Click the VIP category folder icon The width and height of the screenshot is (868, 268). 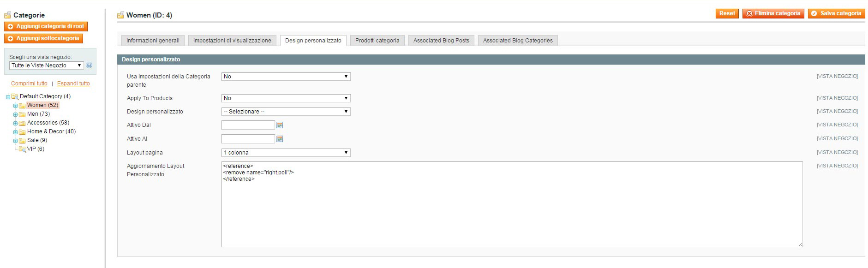click(22, 149)
